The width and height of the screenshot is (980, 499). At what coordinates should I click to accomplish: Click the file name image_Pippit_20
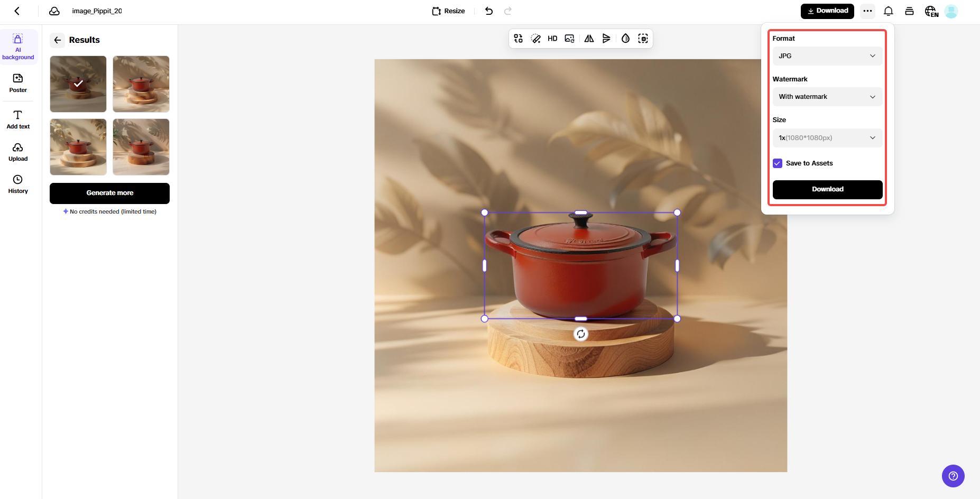point(97,11)
